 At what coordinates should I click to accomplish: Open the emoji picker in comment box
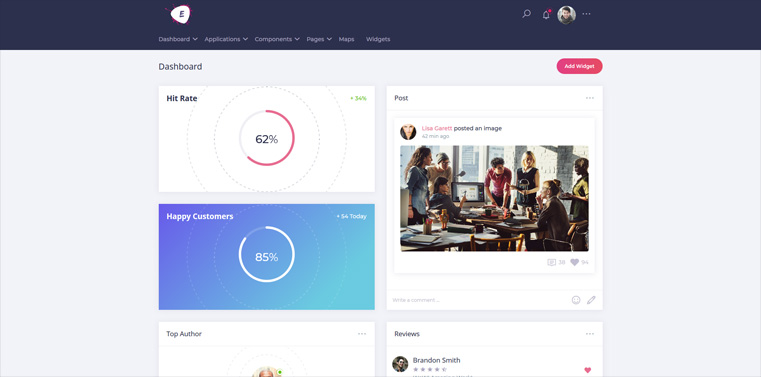(x=576, y=300)
